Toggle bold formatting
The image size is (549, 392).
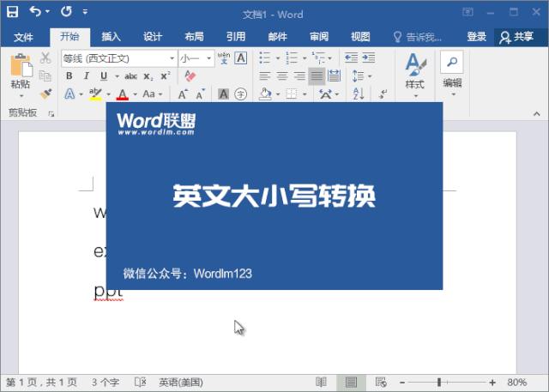(69, 75)
